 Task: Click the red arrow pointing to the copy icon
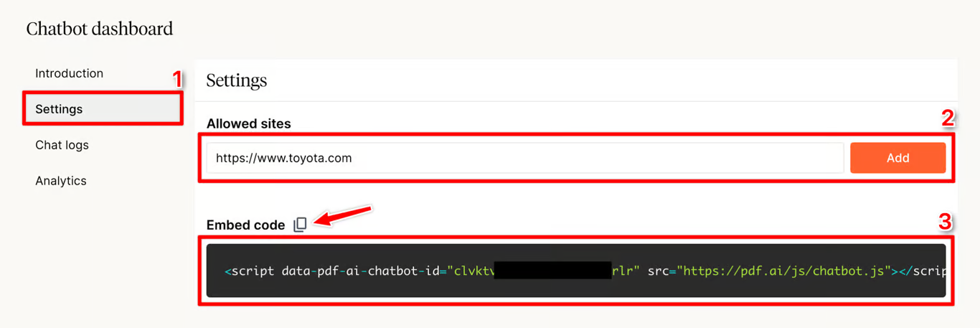(342, 215)
